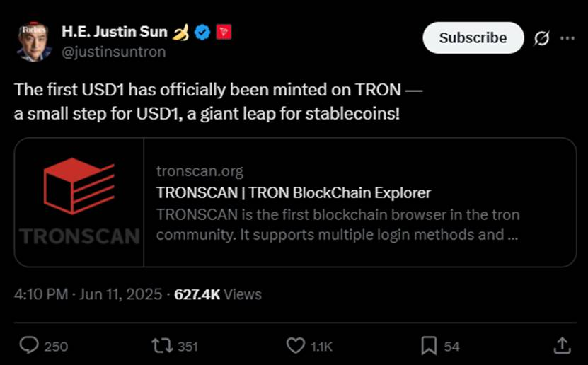588x365 pixels.
Task: Open the TRONSCAN logo card thumbnail
Action: coord(79,202)
